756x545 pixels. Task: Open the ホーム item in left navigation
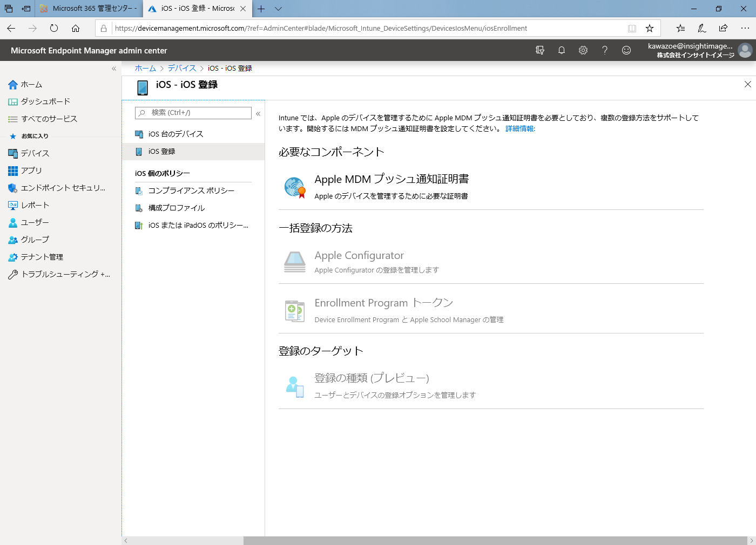[x=31, y=85]
